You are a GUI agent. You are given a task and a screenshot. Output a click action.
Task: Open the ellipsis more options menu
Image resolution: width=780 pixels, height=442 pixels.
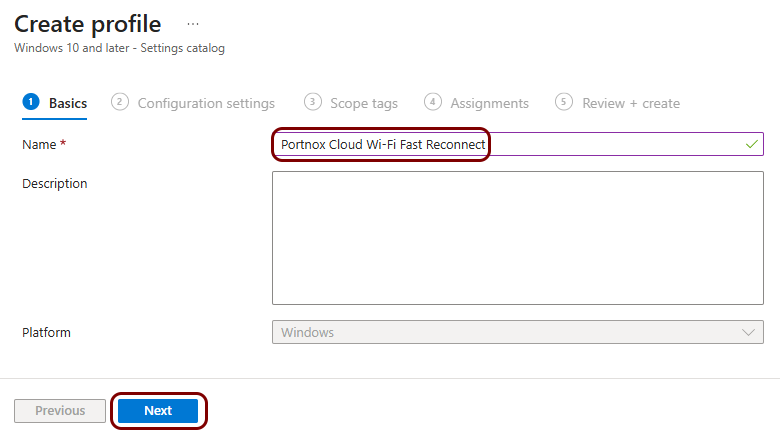tap(193, 23)
